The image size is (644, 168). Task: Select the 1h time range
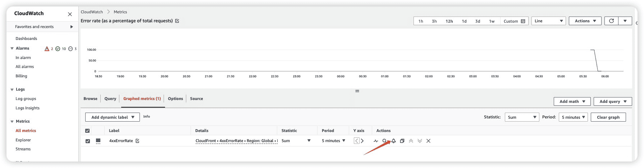click(421, 21)
